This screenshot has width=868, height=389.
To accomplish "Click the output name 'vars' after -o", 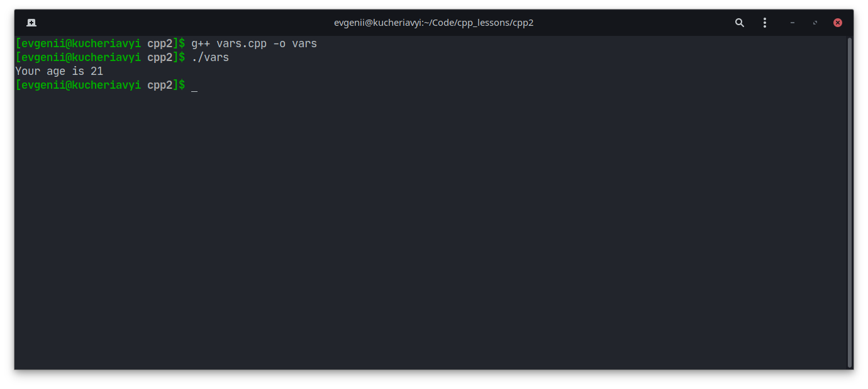I will 304,44.
